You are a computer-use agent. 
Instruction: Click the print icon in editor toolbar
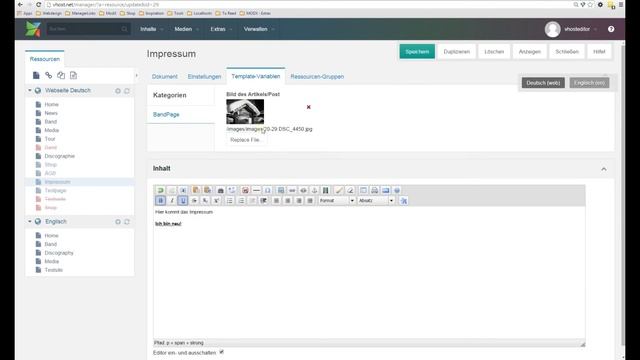point(374,190)
